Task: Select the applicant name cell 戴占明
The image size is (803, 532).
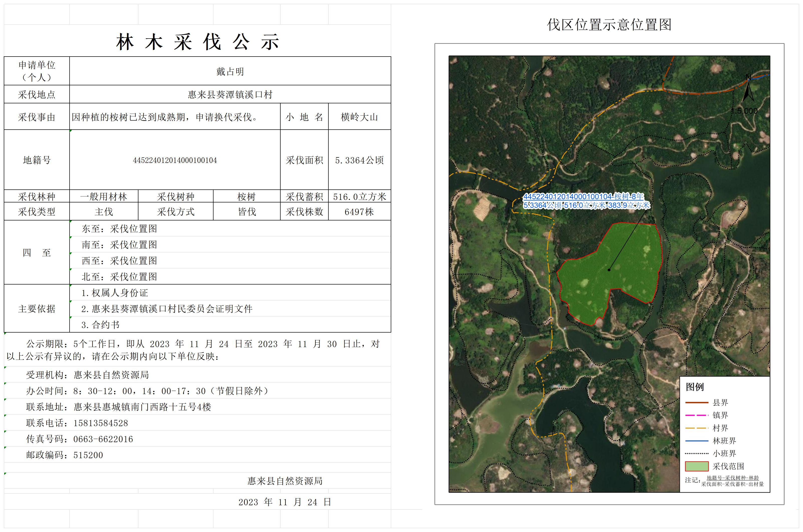Action: pyautogui.click(x=230, y=72)
